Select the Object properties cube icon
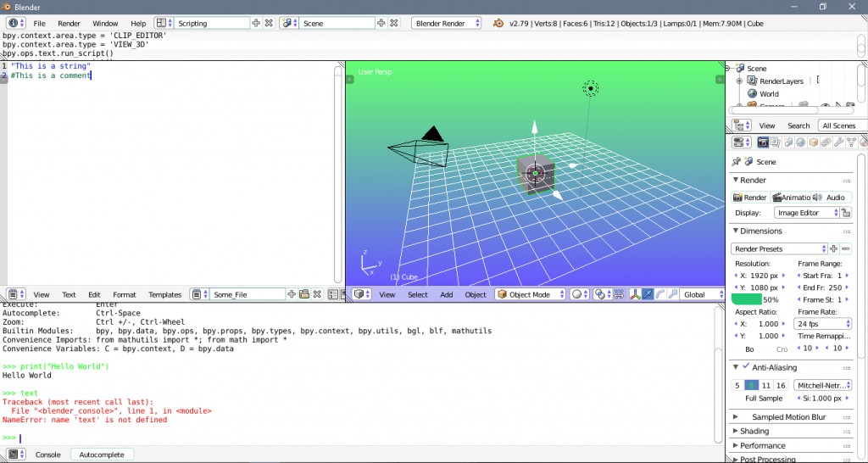 [813, 142]
